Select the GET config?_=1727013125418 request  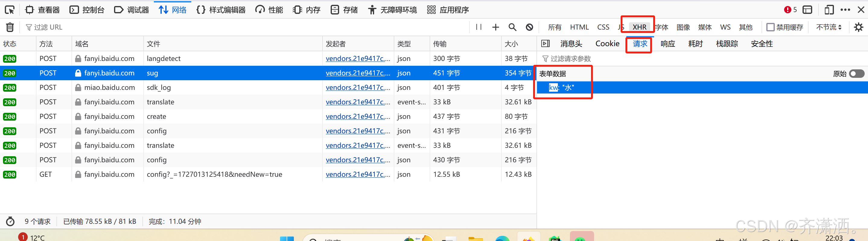click(x=268, y=174)
